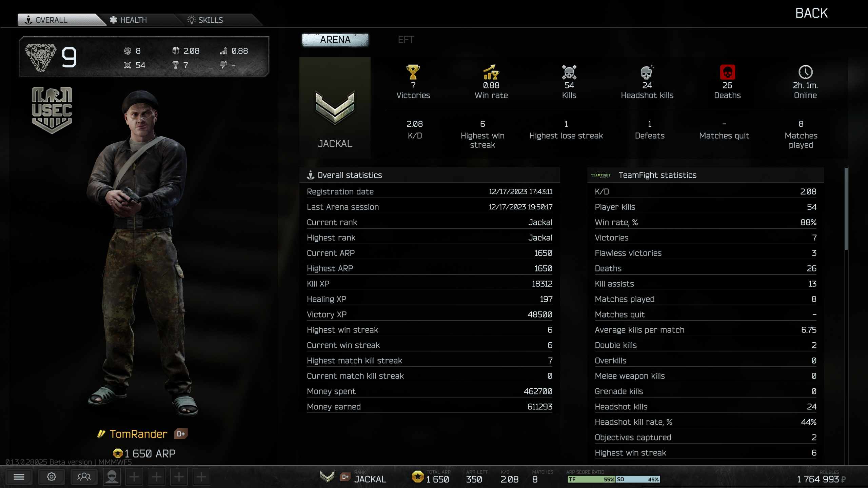Click the Win rate chart icon
868x488 pixels.
(491, 72)
